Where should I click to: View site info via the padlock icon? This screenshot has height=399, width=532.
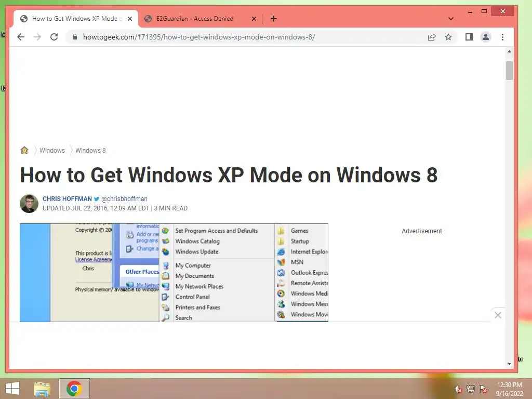75,37
